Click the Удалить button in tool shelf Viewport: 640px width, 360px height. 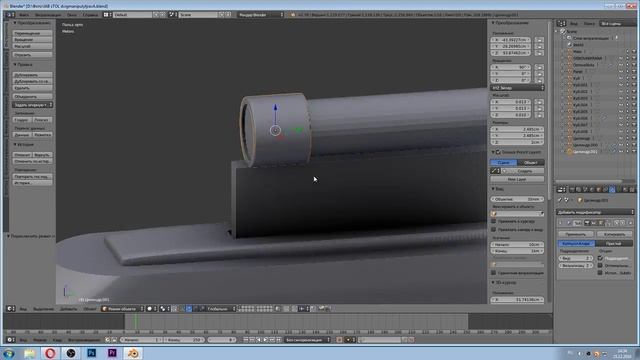pyautogui.click(x=32, y=88)
